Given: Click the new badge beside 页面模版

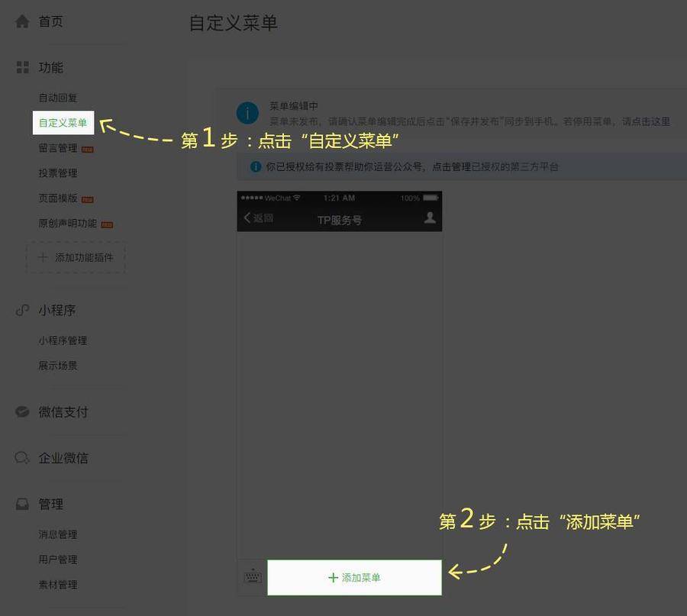Looking at the screenshot, I should coord(88,199).
